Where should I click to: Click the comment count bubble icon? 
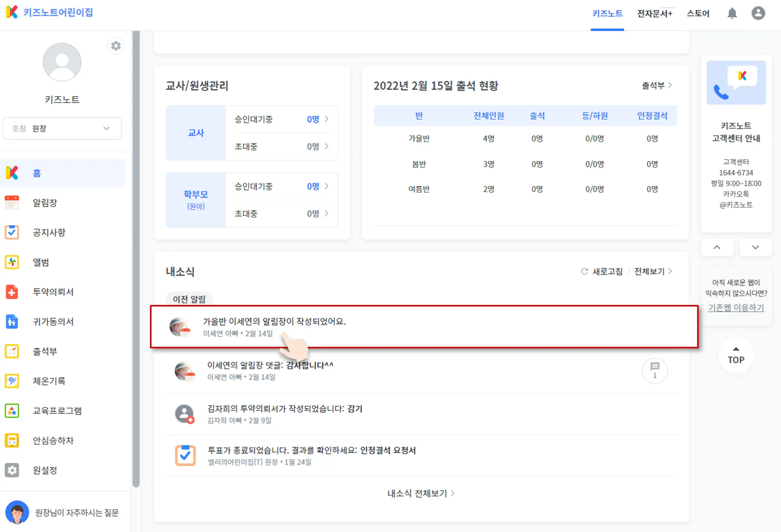click(x=654, y=370)
